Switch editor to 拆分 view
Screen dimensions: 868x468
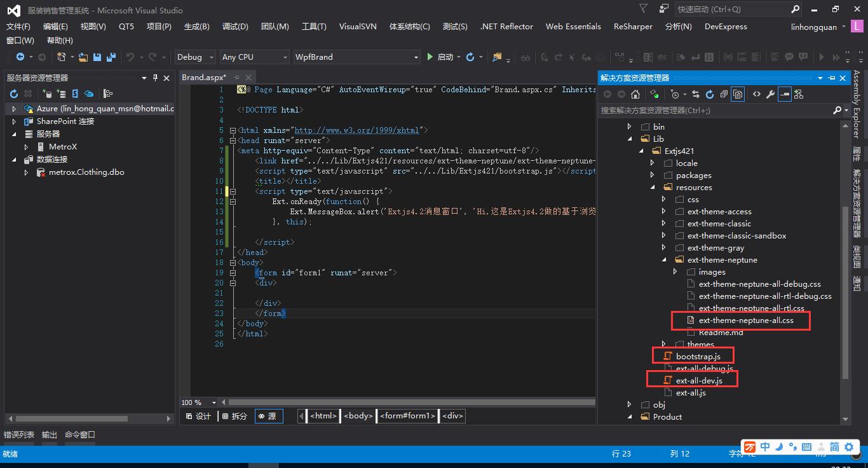234,416
